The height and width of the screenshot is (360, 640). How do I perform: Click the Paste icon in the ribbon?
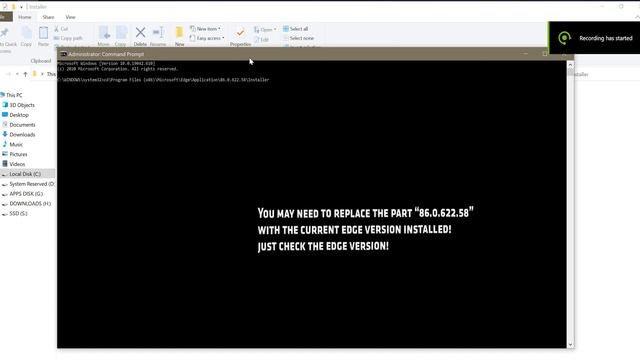coord(43,33)
